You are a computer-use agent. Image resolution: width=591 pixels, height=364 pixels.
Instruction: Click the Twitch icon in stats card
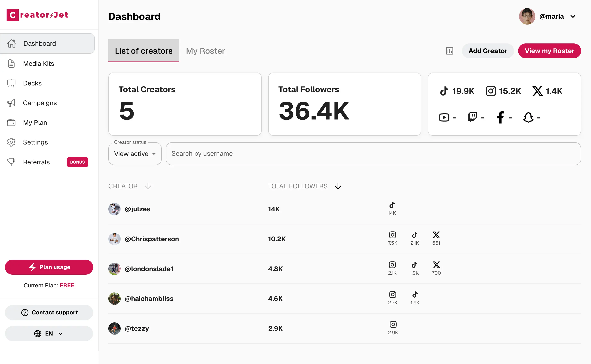[x=472, y=117]
